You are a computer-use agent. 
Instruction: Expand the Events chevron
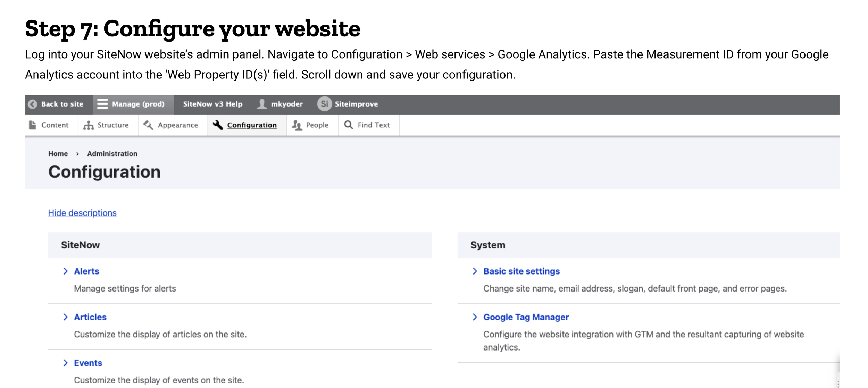click(x=65, y=363)
